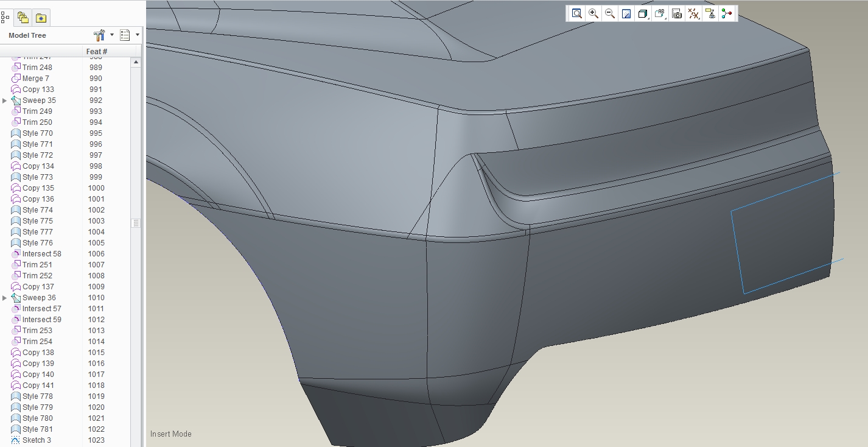Select the Style 770 feature
Image resolution: width=868 pixels, height=447 pixels.
pyautogui.click(x=32, y=133)
